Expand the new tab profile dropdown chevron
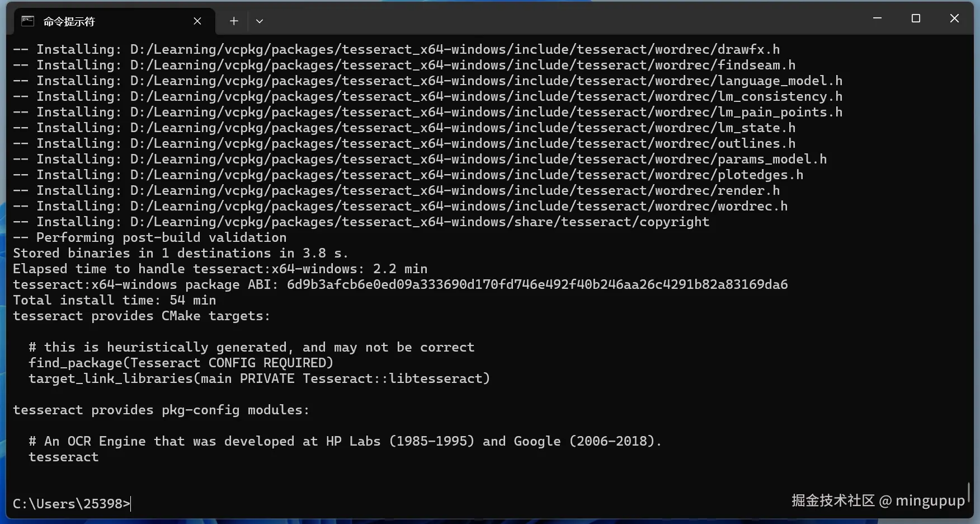This screenshot has height=524, width=980. point(260,21)
